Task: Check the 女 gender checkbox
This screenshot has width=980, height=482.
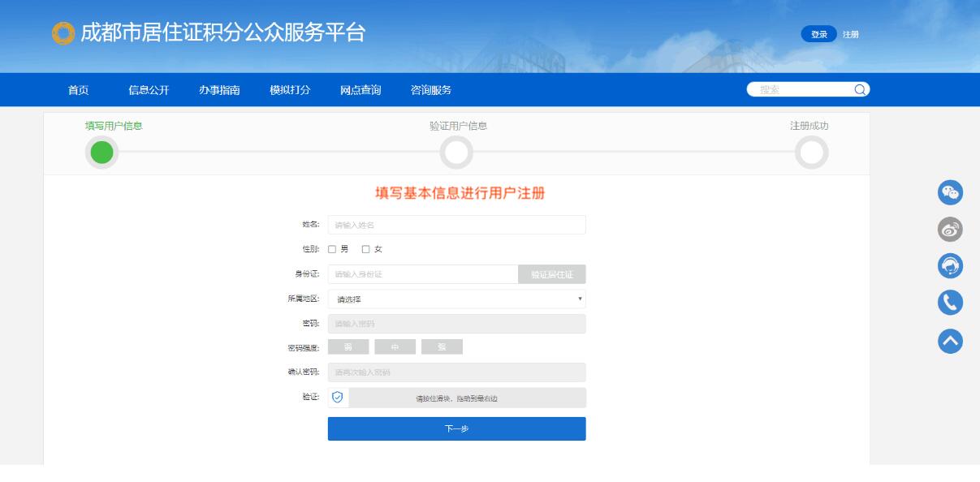Action: coord(365,249)
